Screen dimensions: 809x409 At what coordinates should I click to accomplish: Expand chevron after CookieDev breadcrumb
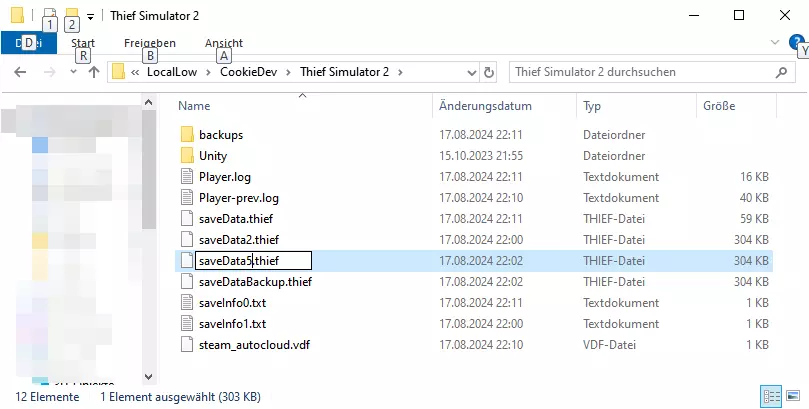(x=288, y=72)
